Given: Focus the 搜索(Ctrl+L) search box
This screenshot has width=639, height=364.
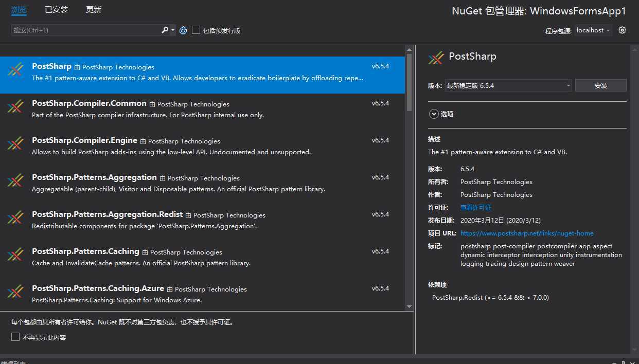Looking at the screenshot, I should click(85, 30).
